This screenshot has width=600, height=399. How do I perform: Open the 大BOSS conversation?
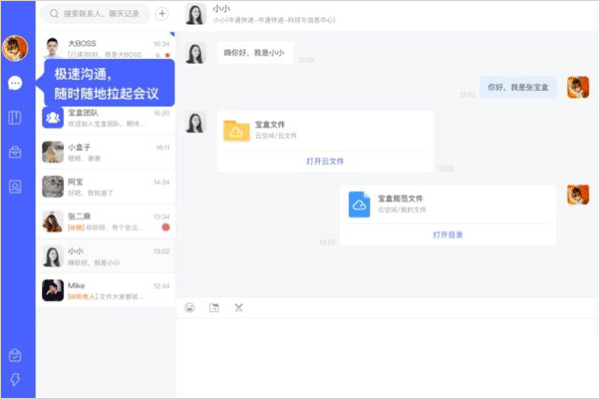(x=106, y=48)
